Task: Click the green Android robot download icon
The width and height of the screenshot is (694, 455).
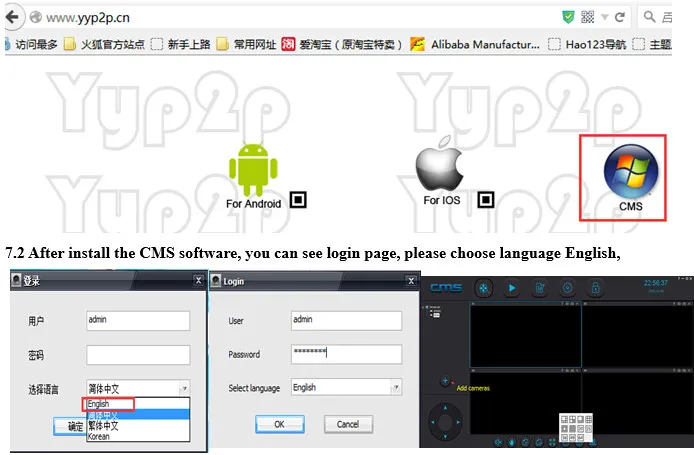Action: coord(253,168)
